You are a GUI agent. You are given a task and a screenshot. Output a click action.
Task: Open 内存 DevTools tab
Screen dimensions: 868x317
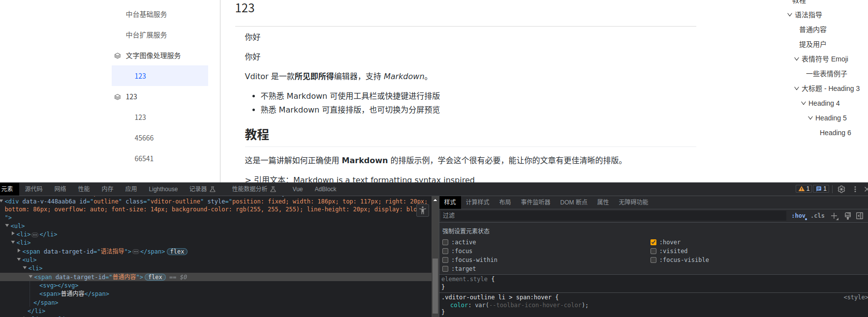coord(107,189)
